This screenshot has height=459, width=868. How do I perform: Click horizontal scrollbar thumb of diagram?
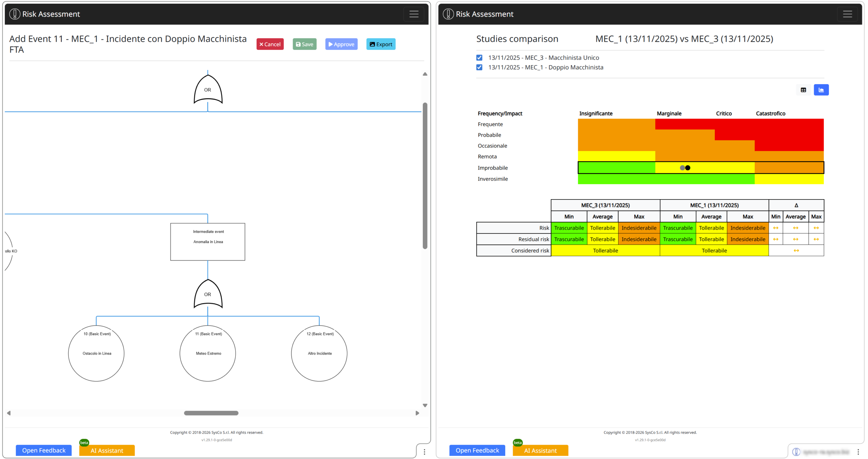coord(211,413)
